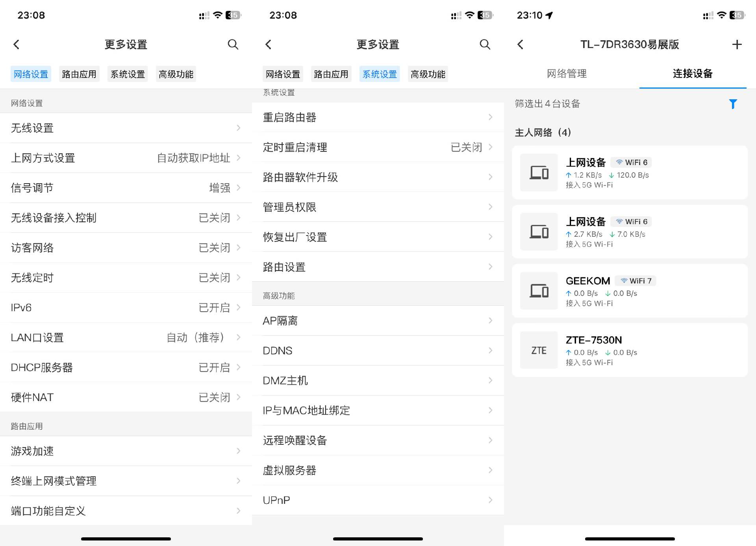Tap the WiFi 6 badge on first 上网设备
Viewport: 756px width, 546px height.
pos(631,162)
